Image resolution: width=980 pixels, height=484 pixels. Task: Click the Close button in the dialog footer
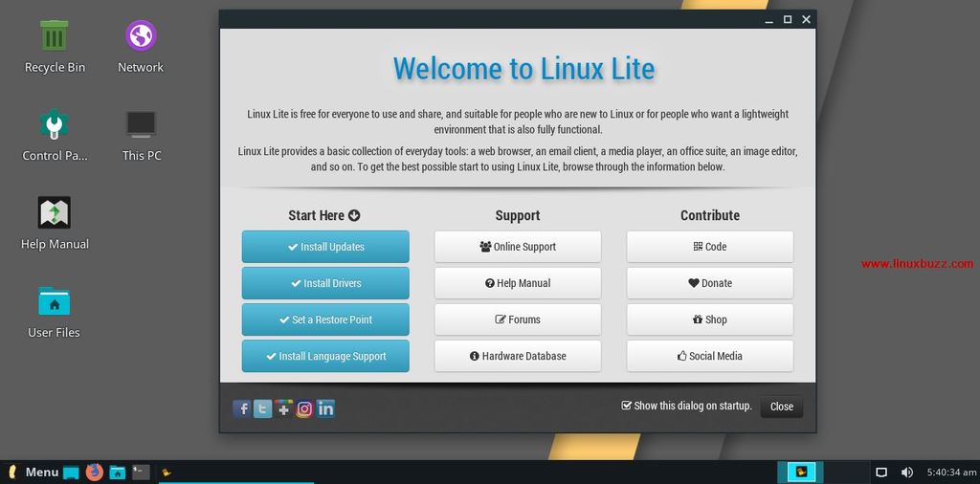782,407
